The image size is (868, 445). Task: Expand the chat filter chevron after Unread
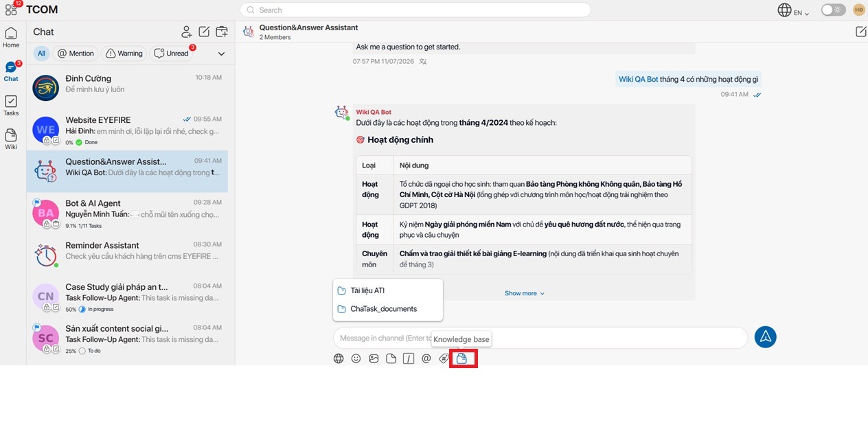click(221, 54)
